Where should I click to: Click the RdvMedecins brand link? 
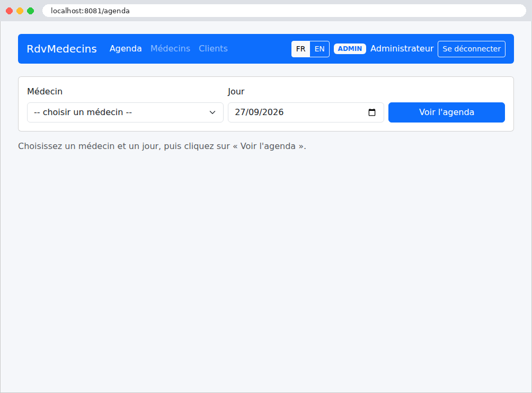pos(62,49)
